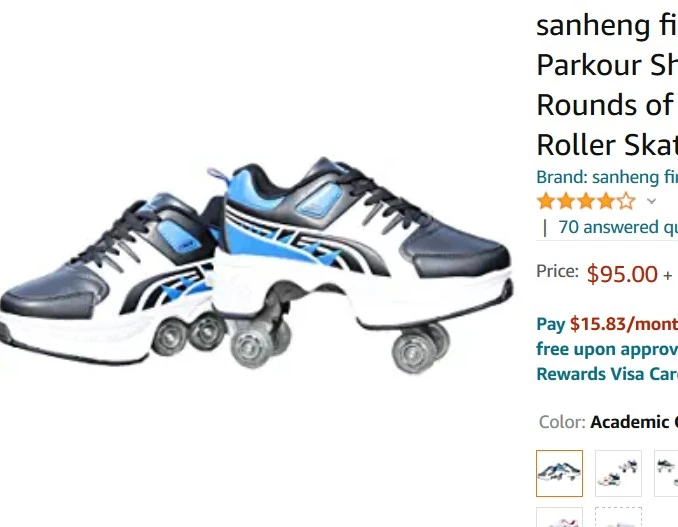The width and height of the screenshot is (678, 527).
Task: Choose the second color swatch with pink-white shoes
Action: 618,473
